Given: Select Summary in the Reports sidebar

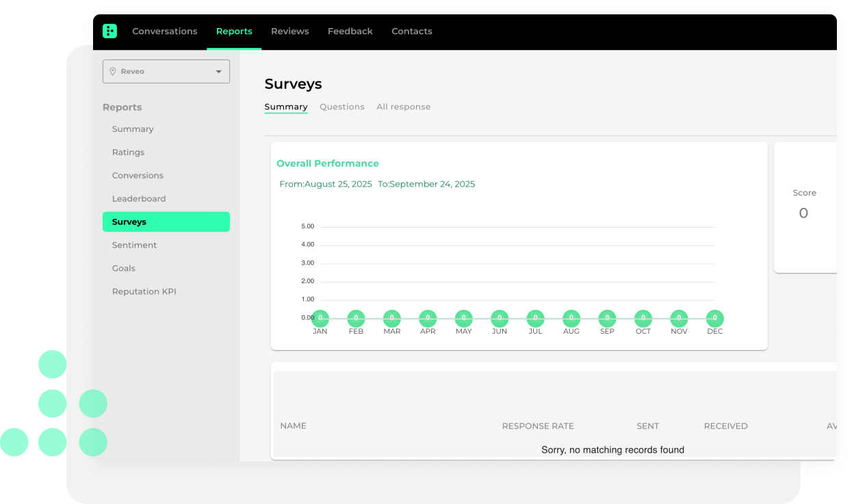Looking at the screenshot, I should tap(133, 129).
